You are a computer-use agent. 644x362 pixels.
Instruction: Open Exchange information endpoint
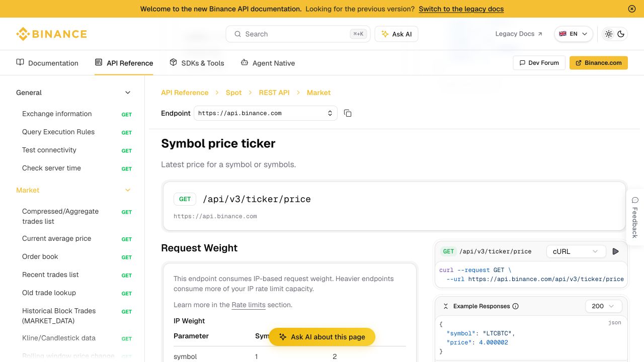pos(77,114)
